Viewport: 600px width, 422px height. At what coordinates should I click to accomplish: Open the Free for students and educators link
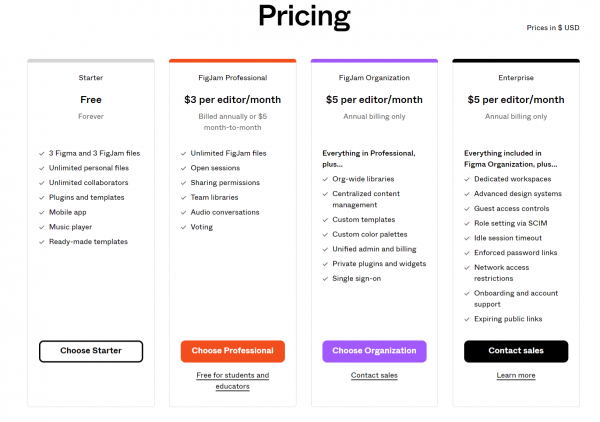(232, 380)
